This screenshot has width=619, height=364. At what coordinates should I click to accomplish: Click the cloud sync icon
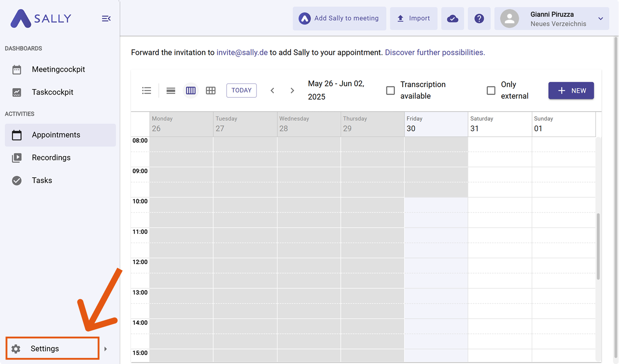[452, 18]
